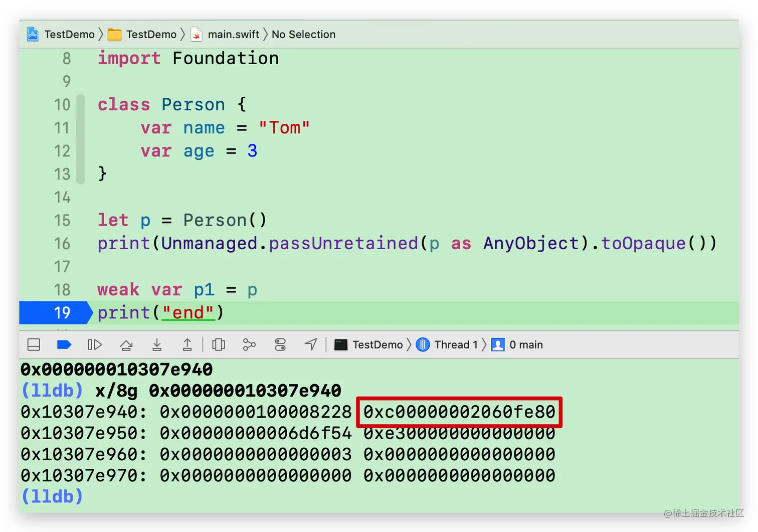Image resolution: width=758 pixels, height=532 pixels.
Task: Click line 19 breakpoint indicator
Action: pos(56,313)
